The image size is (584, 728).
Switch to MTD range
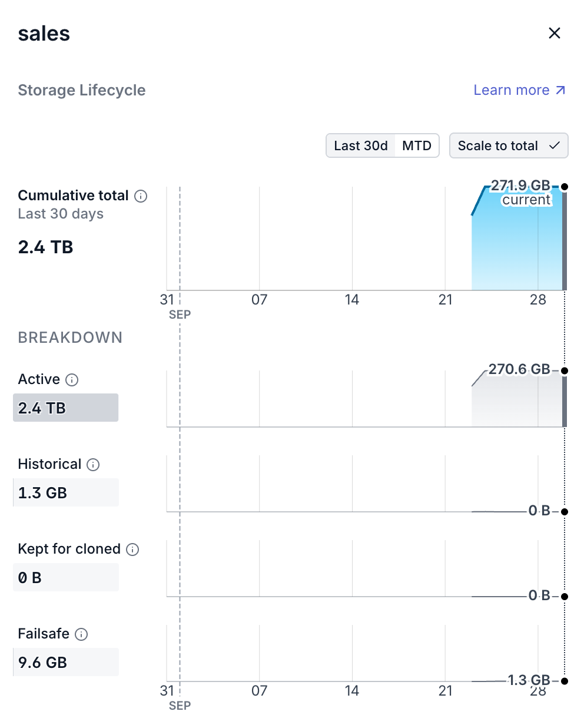pos(417,145)
